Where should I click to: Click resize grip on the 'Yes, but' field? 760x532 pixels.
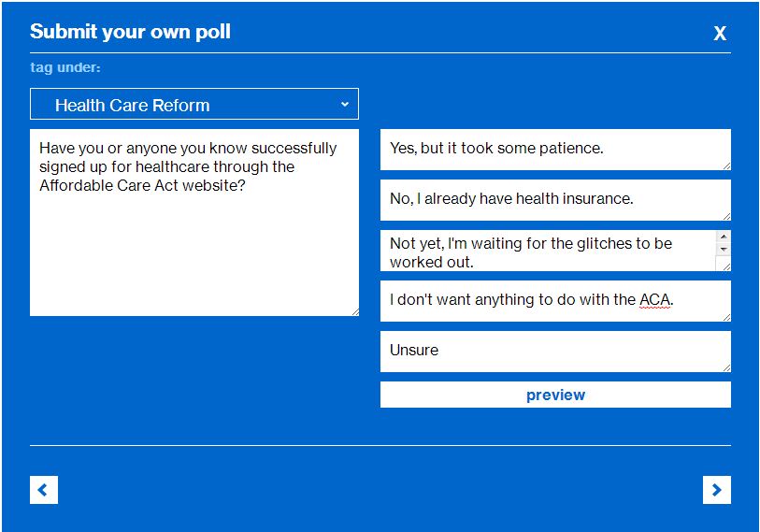pyautogui.click(x=726, y=165)
